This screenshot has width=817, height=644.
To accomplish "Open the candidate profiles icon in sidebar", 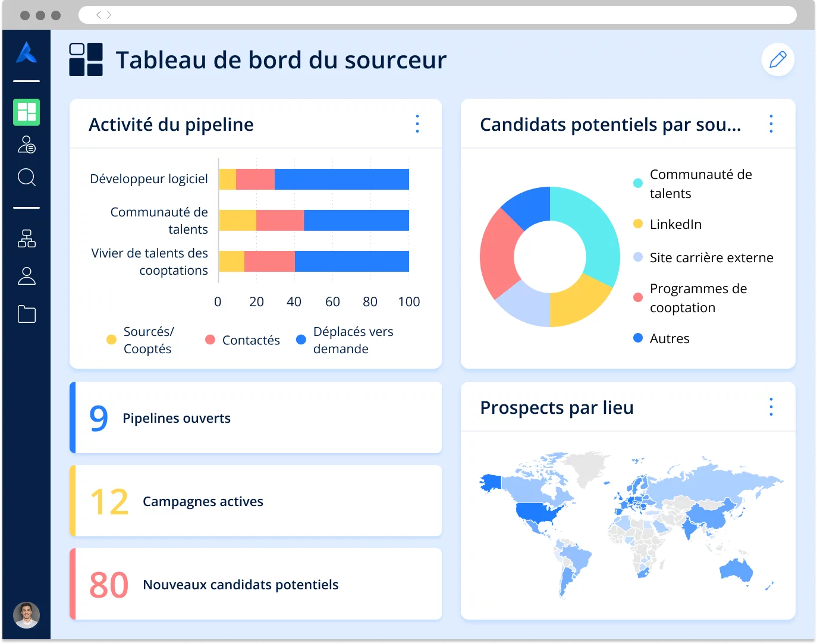I will click(x=26, y=144).
